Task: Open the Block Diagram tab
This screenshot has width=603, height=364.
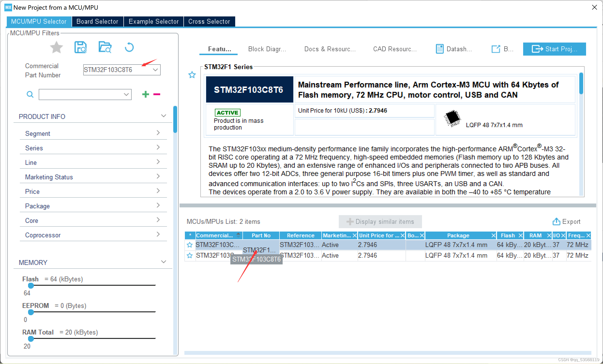Action: [267, 49]
